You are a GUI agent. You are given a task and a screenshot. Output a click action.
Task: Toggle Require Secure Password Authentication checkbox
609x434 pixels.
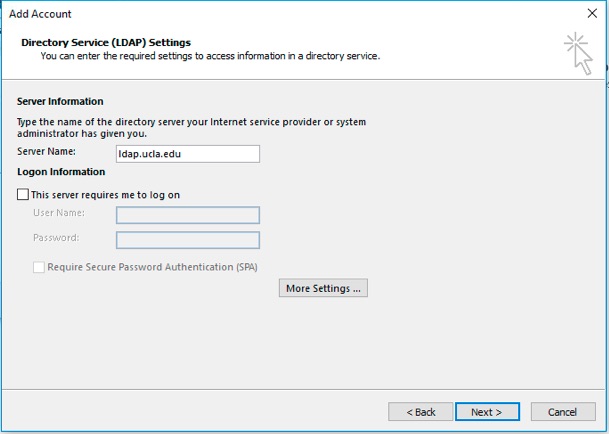click(x=38, y=267)
